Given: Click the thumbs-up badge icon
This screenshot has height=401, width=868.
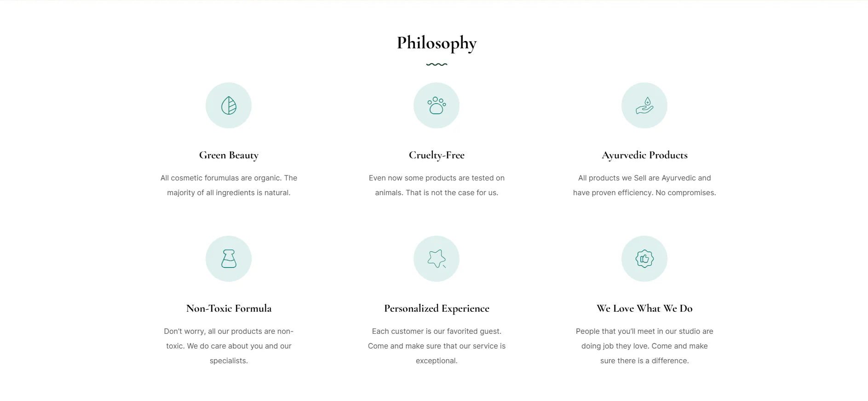Looking at the screenshot, I should (644, 259).
